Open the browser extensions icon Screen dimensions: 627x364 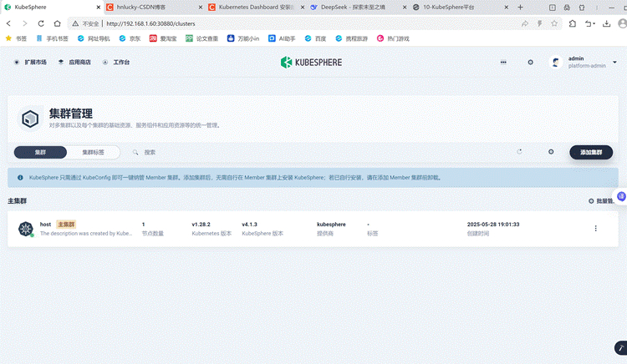click(573, 23)
